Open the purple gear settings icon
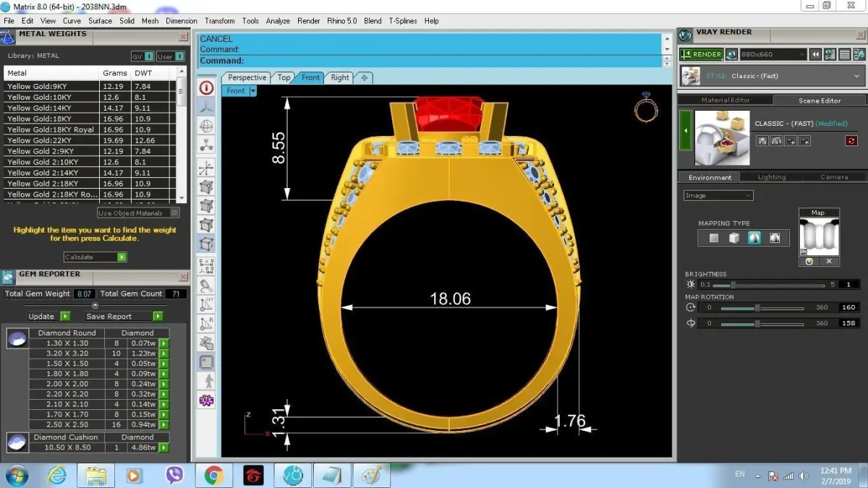 click(x=207, y=399)
